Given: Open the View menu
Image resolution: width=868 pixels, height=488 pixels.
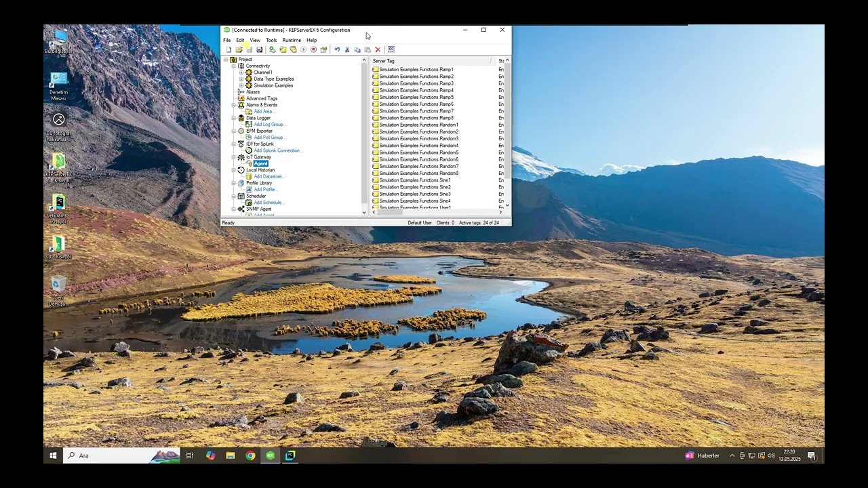Looking at the screenshot, I should 255,40.
